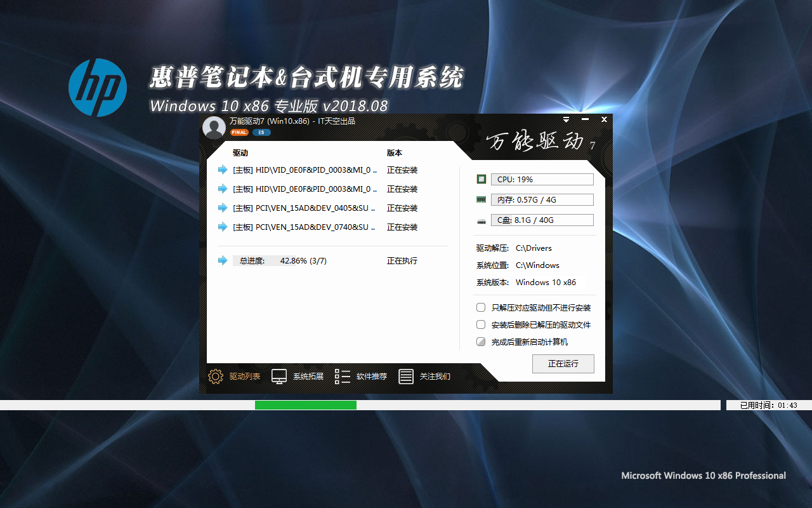Click the CPU 19% usage bar
Screen dimensions: 812x508
(542, 180)
